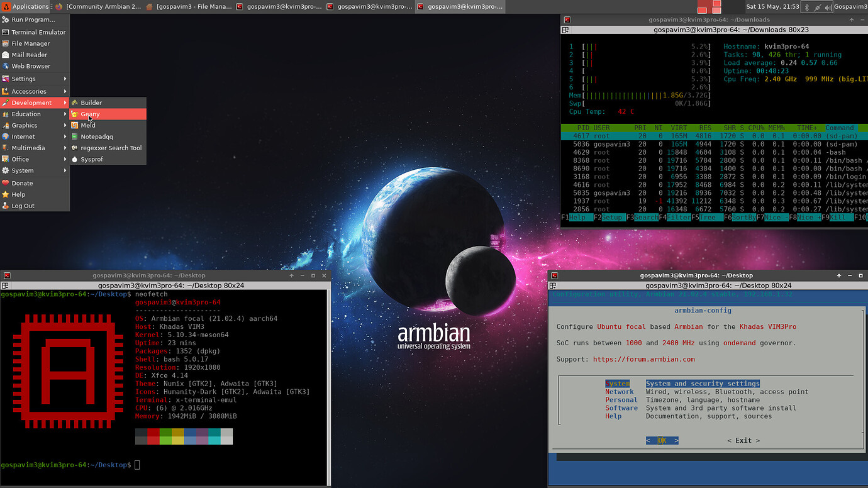Click F2 Setup in the htop function bar
The height and width of the screenshot is (488, 868).
(609, 217)
